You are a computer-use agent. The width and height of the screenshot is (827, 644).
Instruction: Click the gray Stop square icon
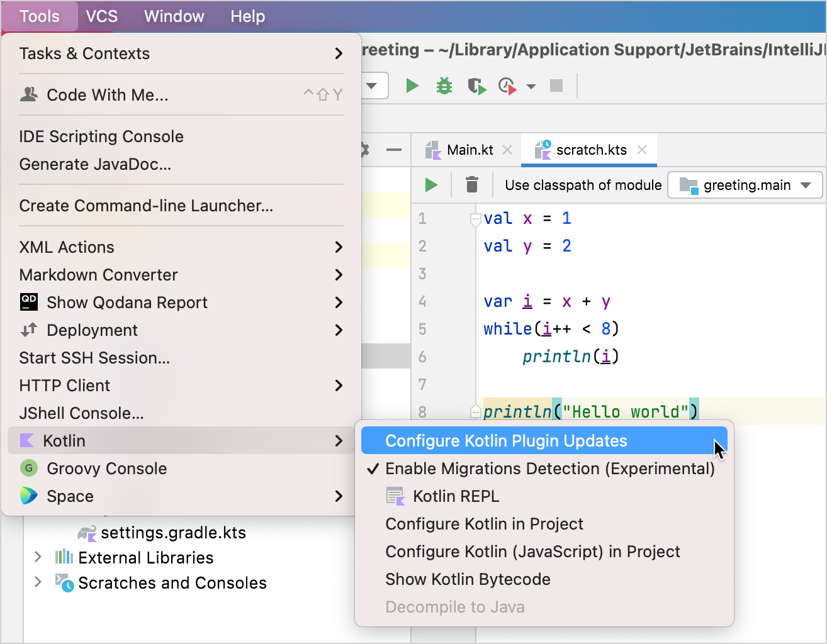(x=556, y=86)
